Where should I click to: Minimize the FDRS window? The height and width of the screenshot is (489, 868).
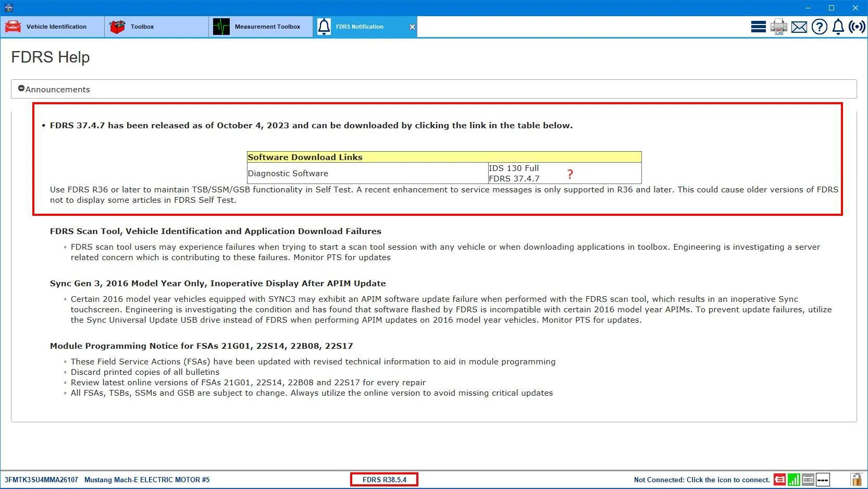pos(808,8)
